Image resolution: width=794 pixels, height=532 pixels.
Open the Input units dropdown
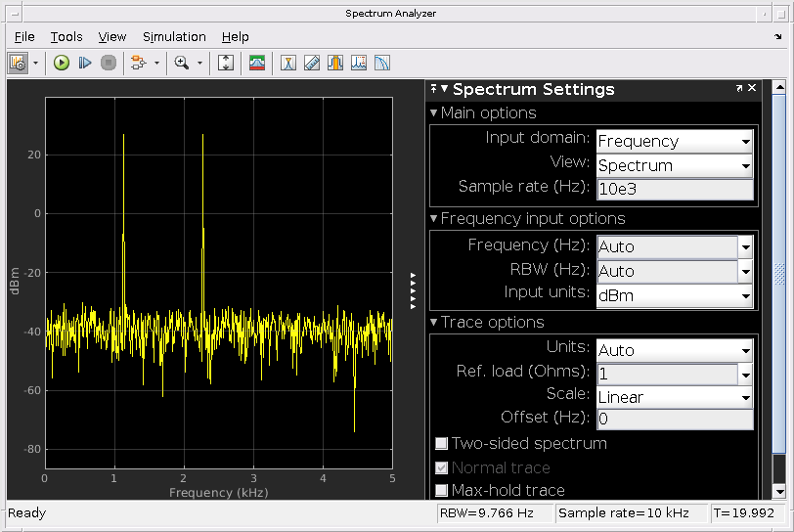click(674, 295)
